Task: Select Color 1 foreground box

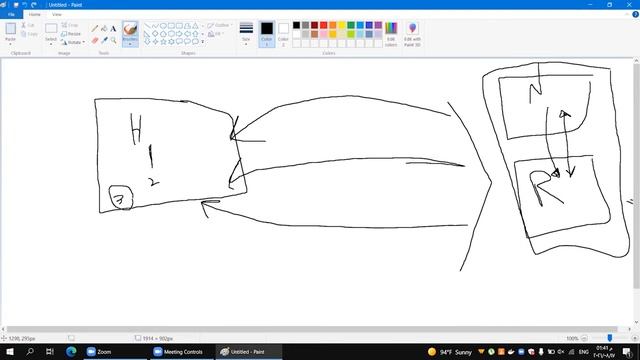Action: point(267,33)
